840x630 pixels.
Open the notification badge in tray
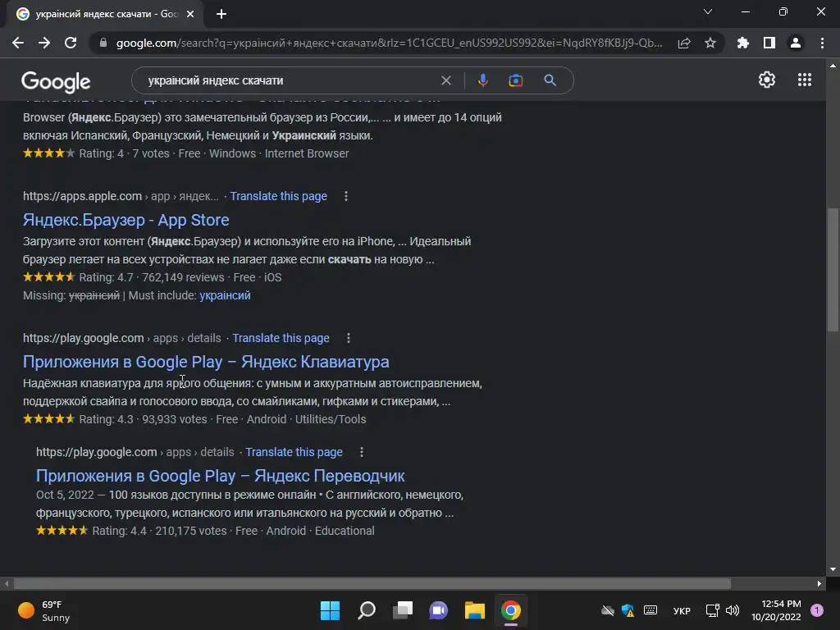click(x=817, y=610)
